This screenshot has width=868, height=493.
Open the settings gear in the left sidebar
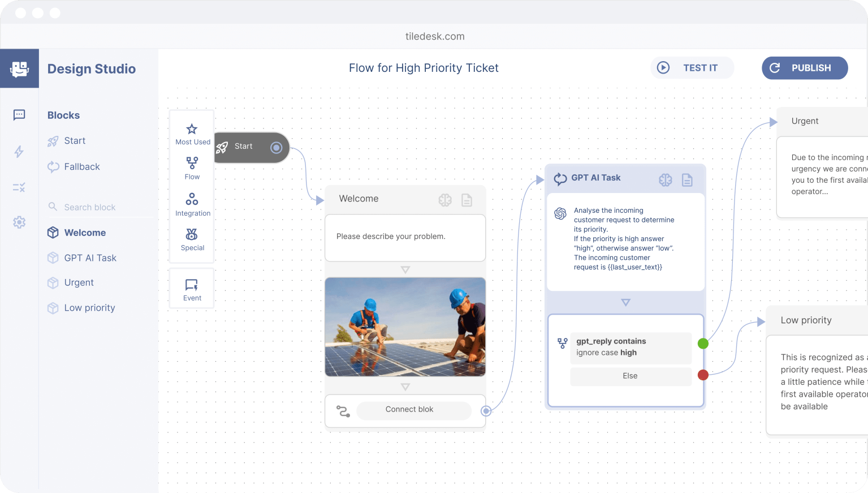point(19,222)
